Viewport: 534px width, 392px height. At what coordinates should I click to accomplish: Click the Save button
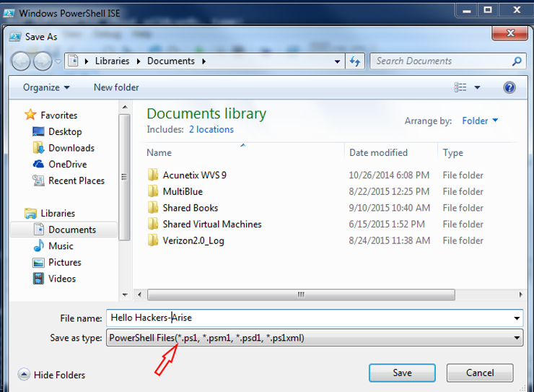tap(402, 373)
